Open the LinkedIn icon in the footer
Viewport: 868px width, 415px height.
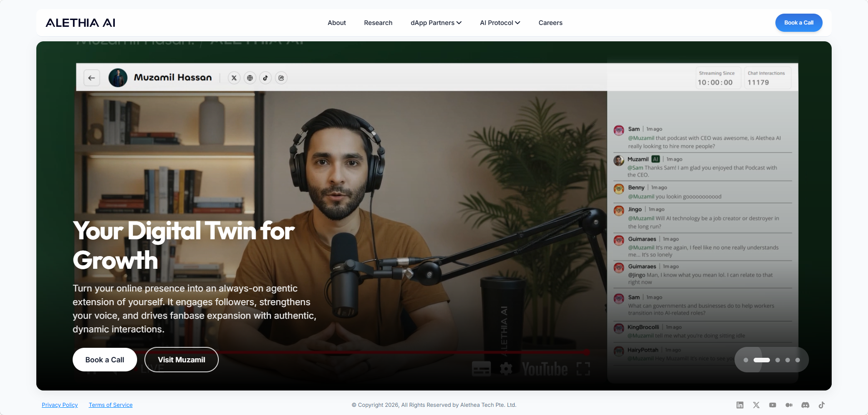[x=740, y=405]
